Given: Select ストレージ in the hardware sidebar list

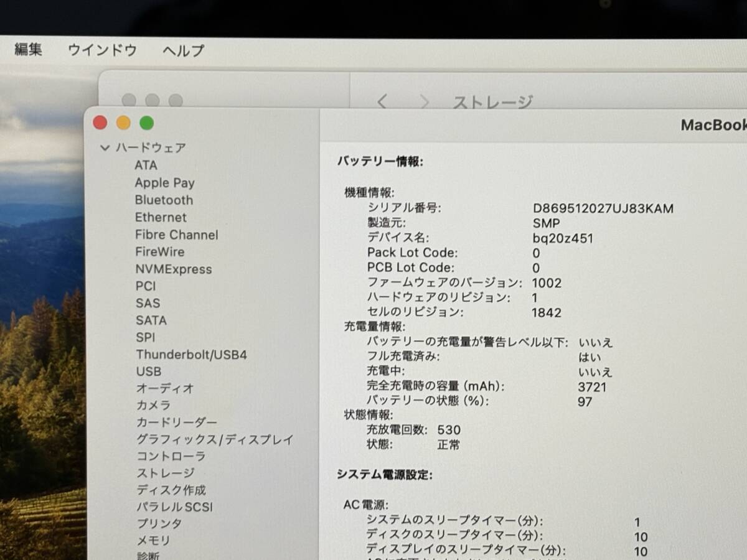Looking at the screenshot, I should click(x=166, y=473).
